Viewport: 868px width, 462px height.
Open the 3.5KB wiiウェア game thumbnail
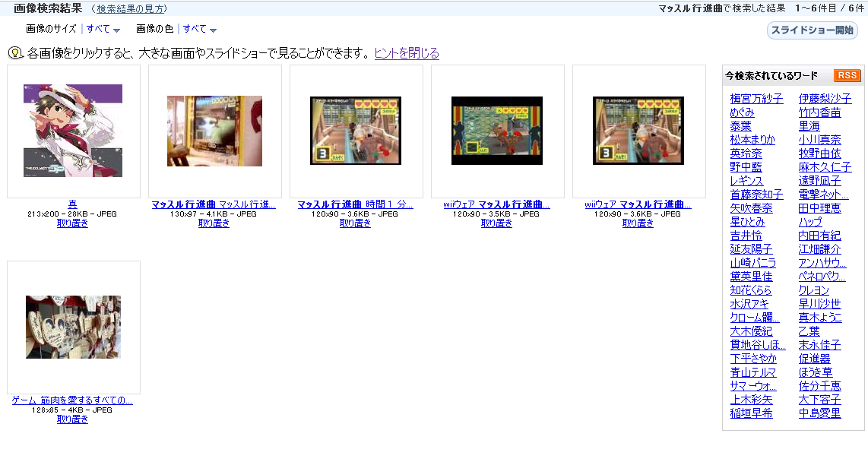(x=497, y=131)
